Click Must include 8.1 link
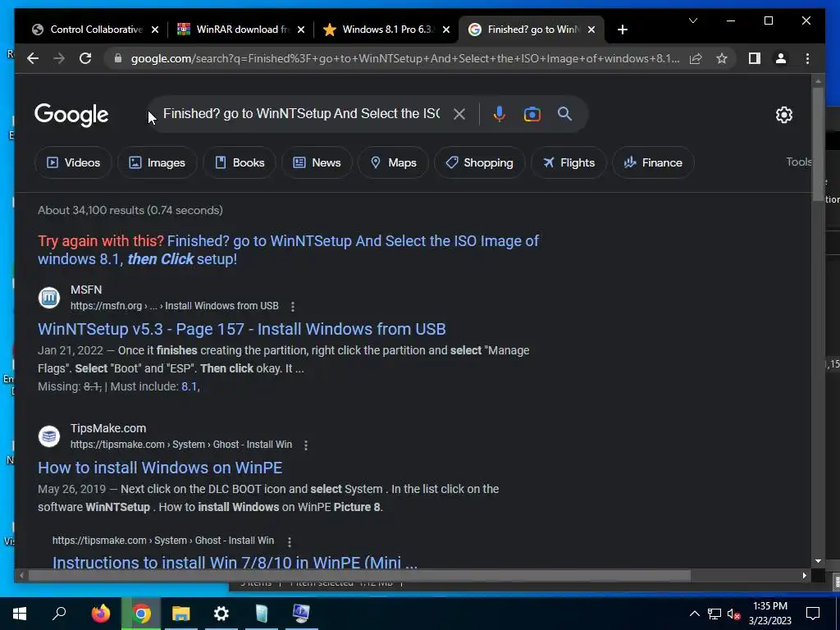840x630 pixels. [189, 386]
